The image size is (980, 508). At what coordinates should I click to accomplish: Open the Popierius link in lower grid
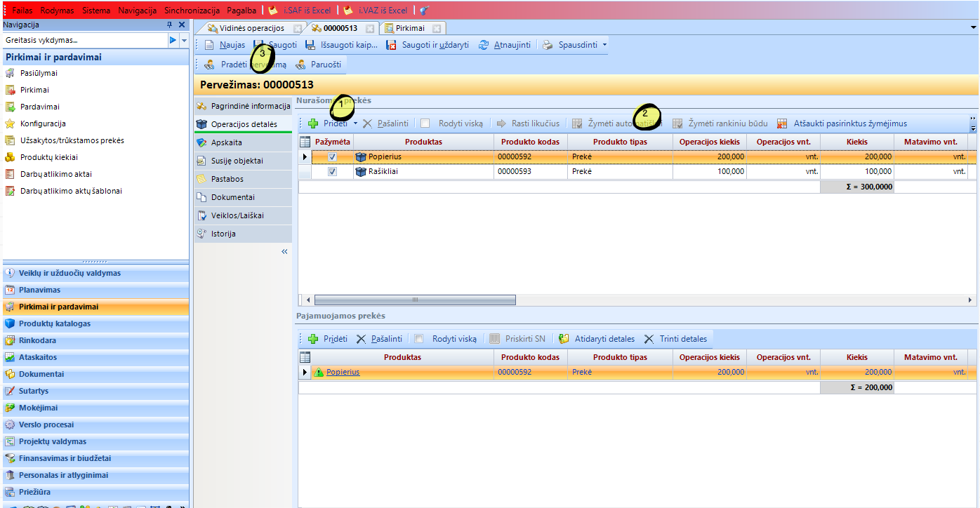click(343, 372)
